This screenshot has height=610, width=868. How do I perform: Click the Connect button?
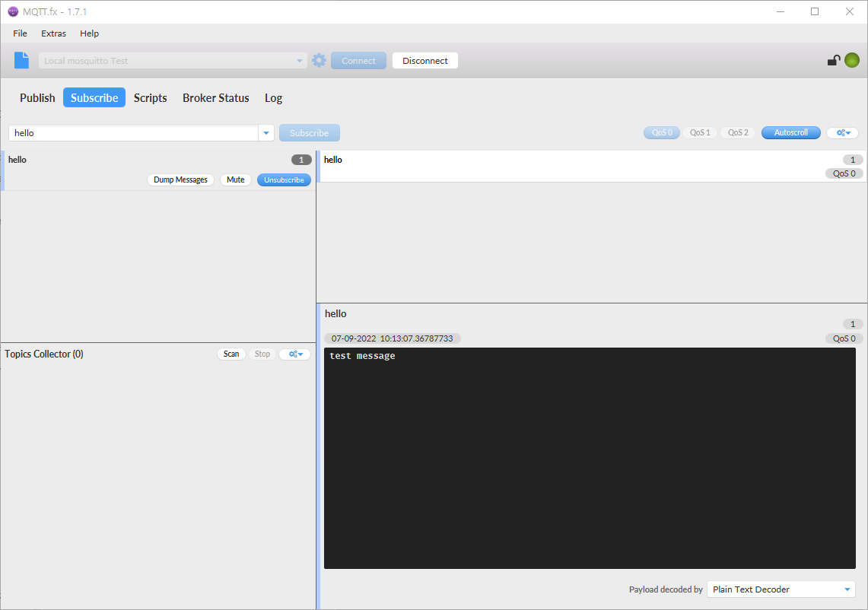(359, 61)
